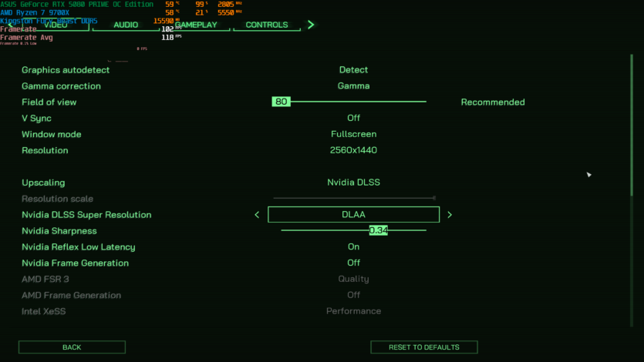
Task: Select next DLSS Super Resolution option
Action: click(x=450, y=215)
